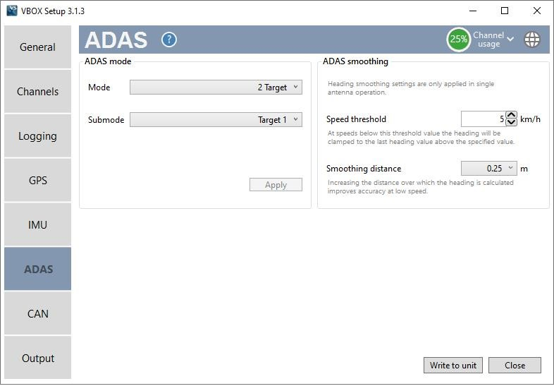Open the Logging tab
Image resolution: width=554 pixels, height=385 pixels.
[x=37, y=136]
